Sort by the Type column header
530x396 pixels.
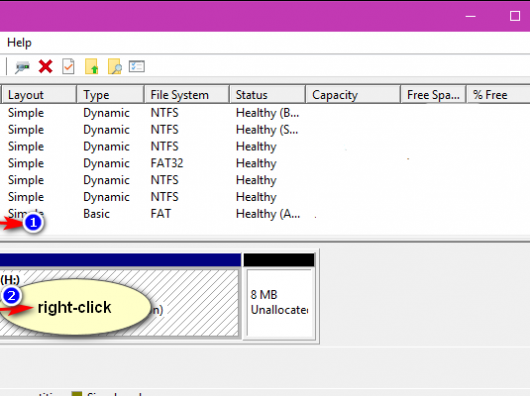(x=110, y=95)
